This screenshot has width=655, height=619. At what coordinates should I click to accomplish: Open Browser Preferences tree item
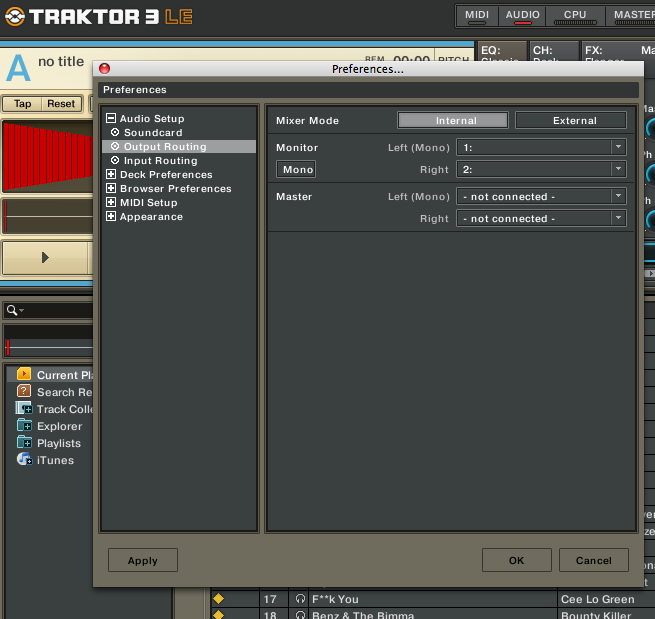175,188
